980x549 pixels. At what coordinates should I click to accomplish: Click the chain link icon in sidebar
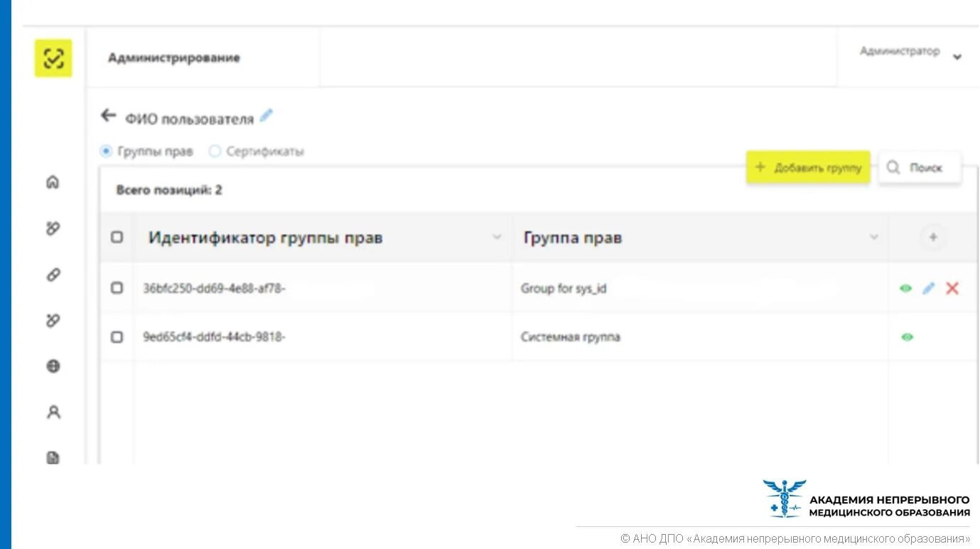pyautogui.click(x=53, y=274)
